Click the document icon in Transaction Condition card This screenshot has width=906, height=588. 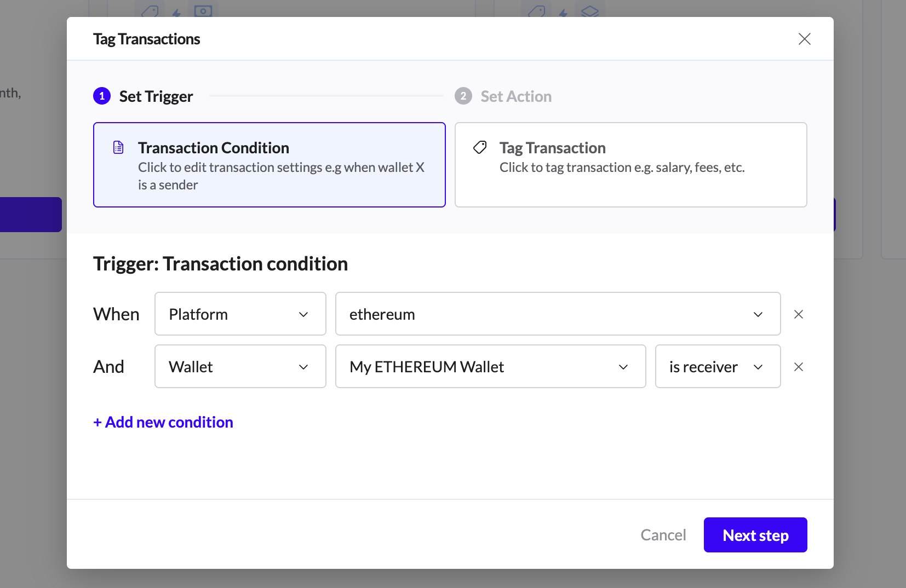coord(118,147)
